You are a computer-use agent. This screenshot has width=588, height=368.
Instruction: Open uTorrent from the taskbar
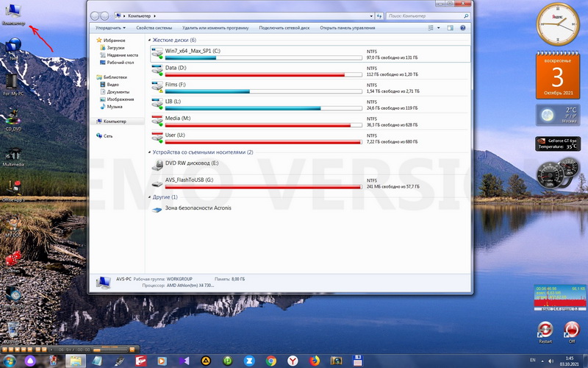point(228,361)
